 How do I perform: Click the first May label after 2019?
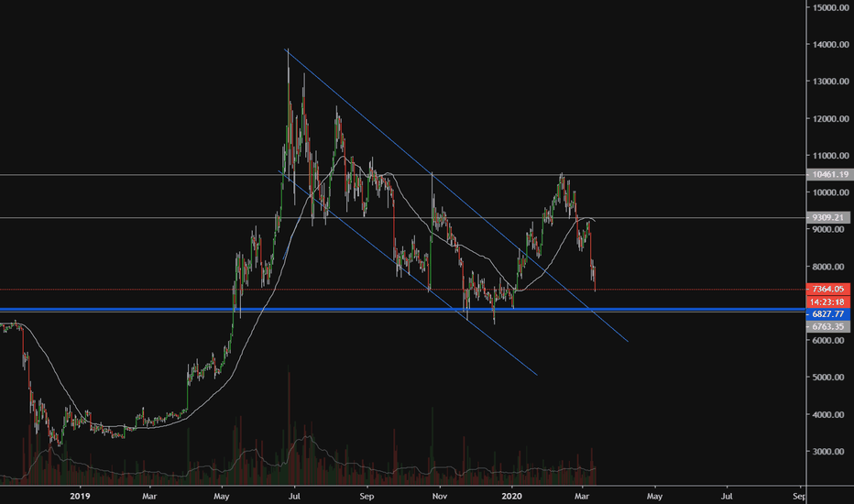click(x=222, y=497)
